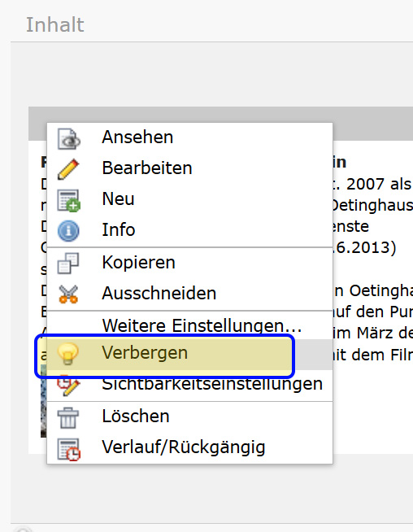The height and width of the screenshot is (532, 413).
Task: Click the Inhalt heading
Action: tap(55, 24)
